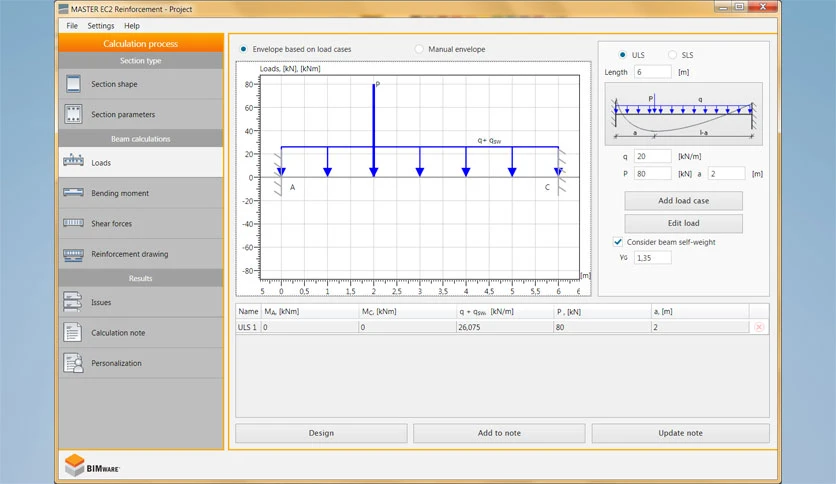Click the BIMware logo
Image resolution: width=836 pixels, height=484 pixels.
(92, 465)
